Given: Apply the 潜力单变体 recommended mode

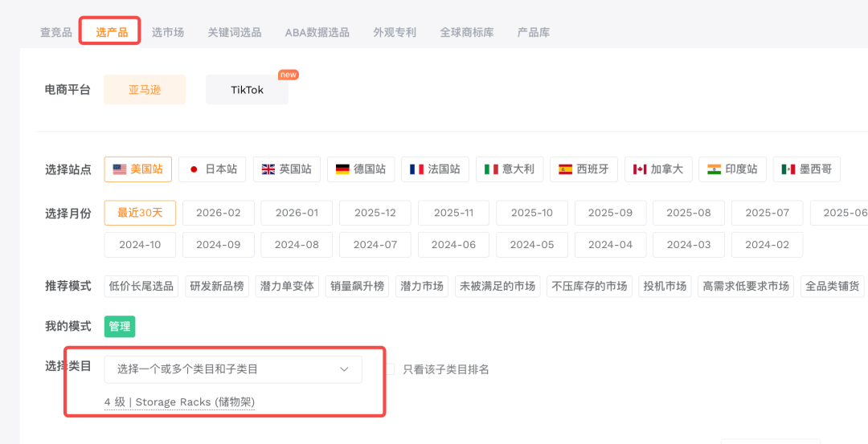Looking at the screenshot, I should click(x=287, y=287).
